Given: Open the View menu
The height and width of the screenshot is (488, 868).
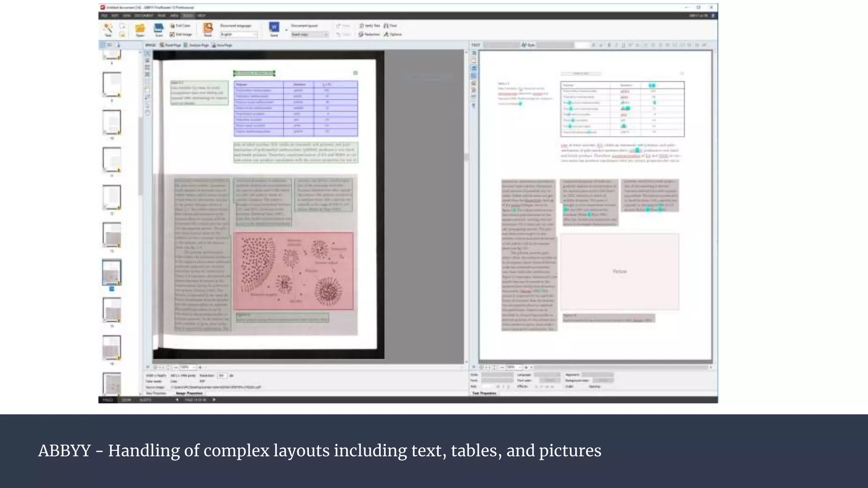Looking at the screenshot, I should 127,16.
